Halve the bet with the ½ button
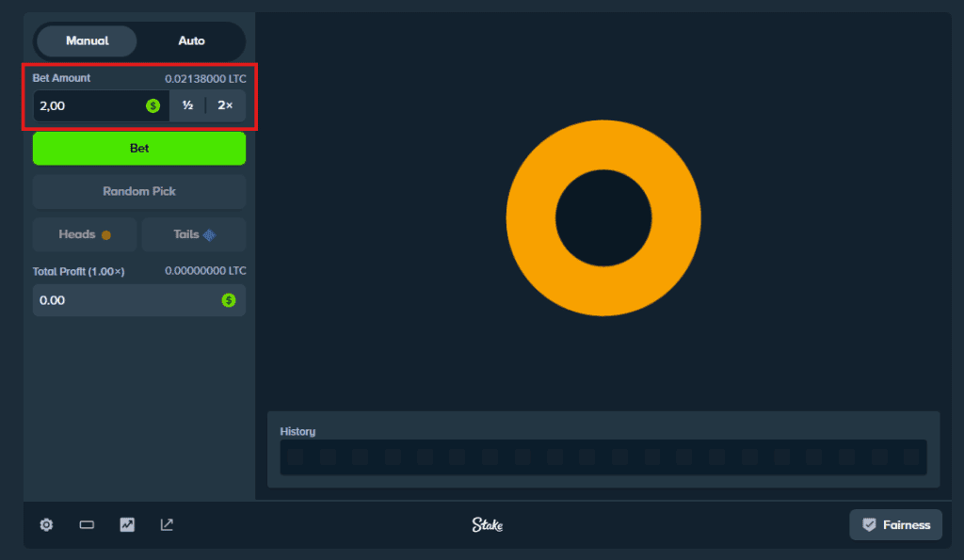 pos(187,106)
